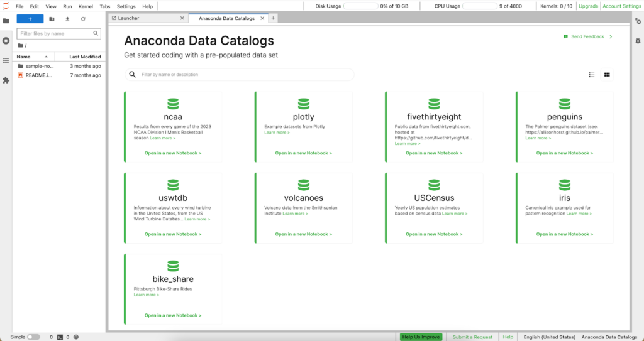Click the Help link in status bar
Screen dimensions: 644x341
click(x=508, y=337)
